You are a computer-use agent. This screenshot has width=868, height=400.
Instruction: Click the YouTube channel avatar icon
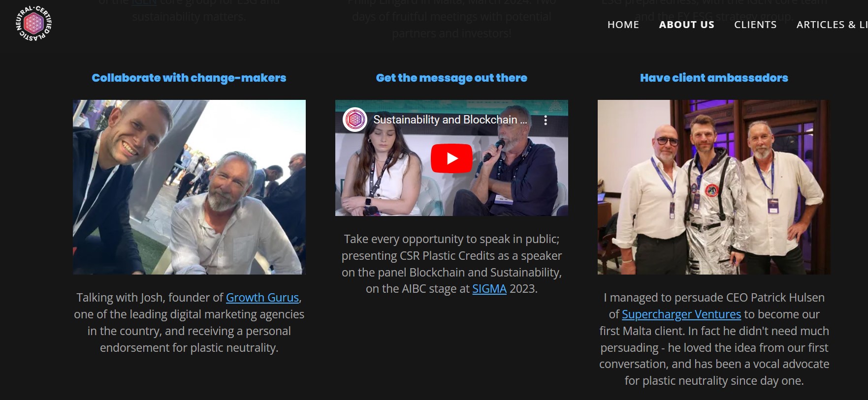point(355,120)
